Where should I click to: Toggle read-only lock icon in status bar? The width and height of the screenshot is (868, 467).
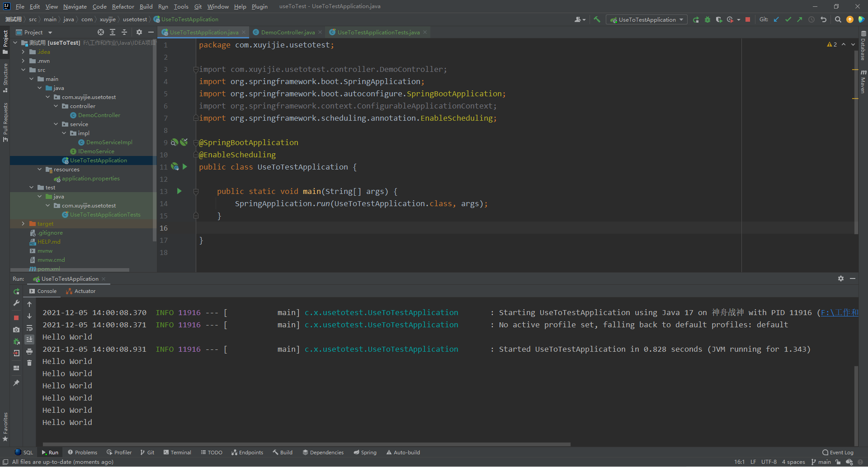pos(838,462)
